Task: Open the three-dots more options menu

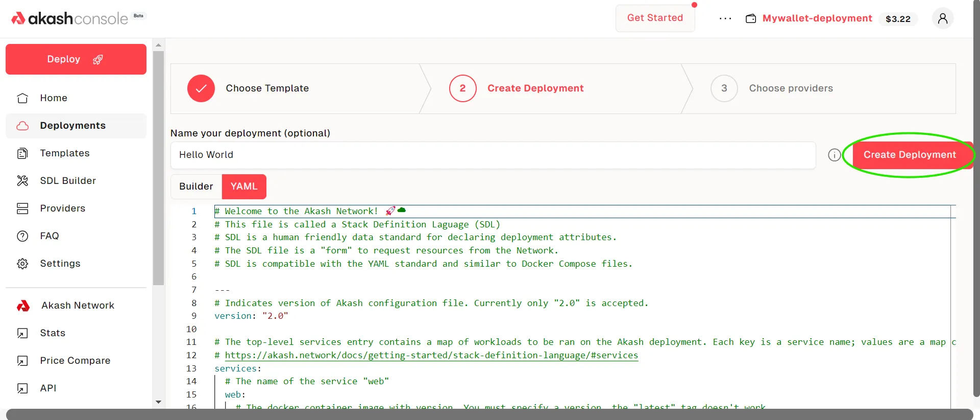Action: (x=725, y=19)
